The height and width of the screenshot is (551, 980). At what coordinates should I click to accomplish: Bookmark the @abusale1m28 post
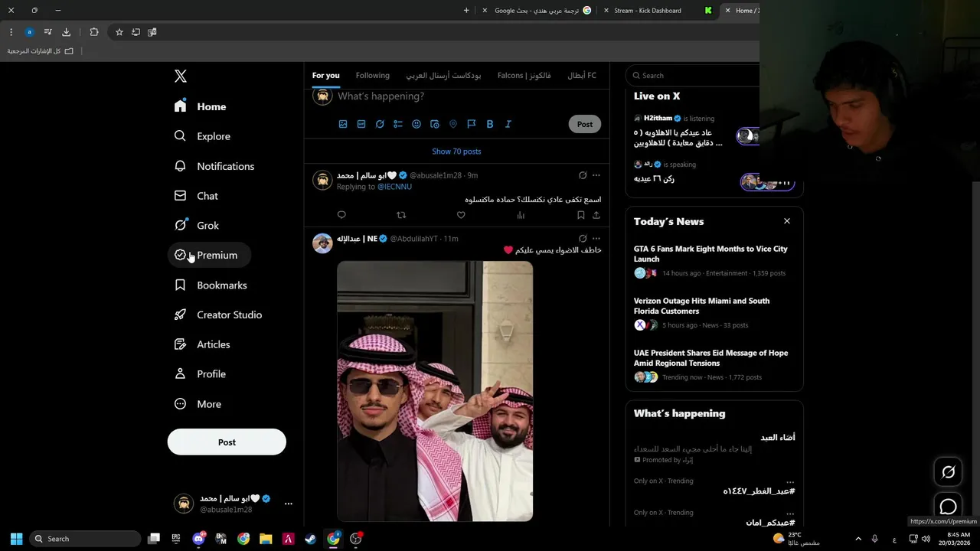pyautogui.click(x=581, y=215)
